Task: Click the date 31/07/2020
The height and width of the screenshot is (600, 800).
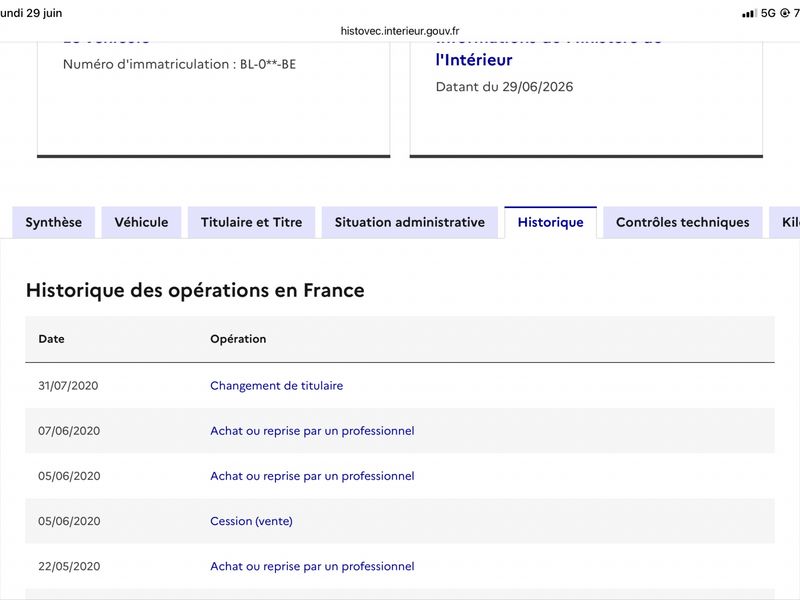Action: click(68, 386)
